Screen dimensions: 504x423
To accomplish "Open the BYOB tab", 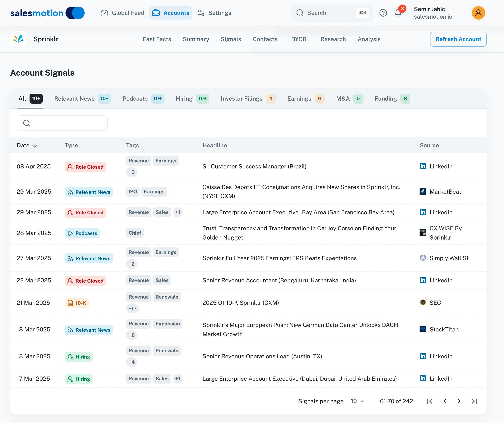I will coord(299,39).
